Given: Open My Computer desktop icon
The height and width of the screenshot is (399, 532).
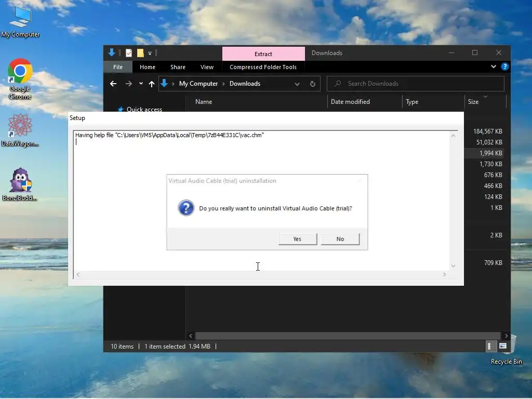Looking at the screenshot, I should tap(20, 21).
